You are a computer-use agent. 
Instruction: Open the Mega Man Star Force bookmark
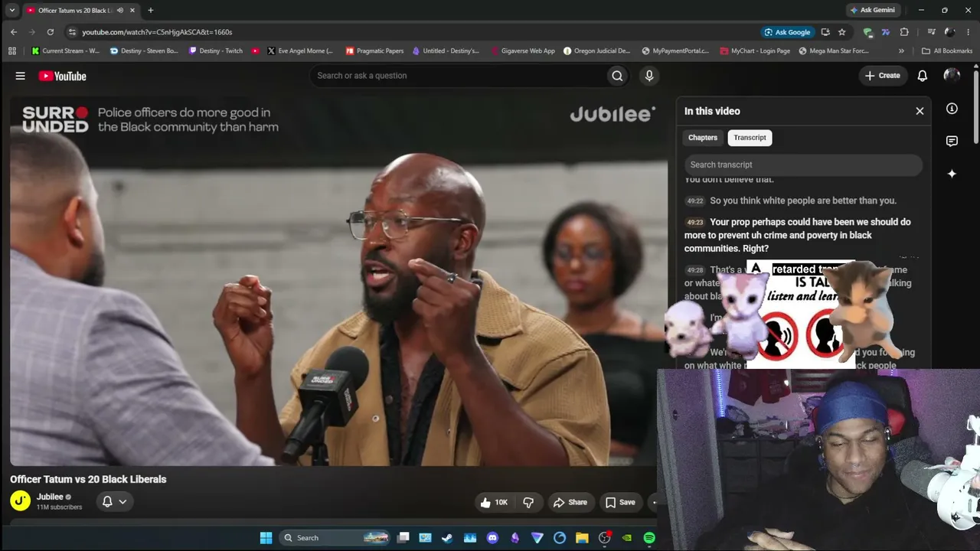coord(833,51)
